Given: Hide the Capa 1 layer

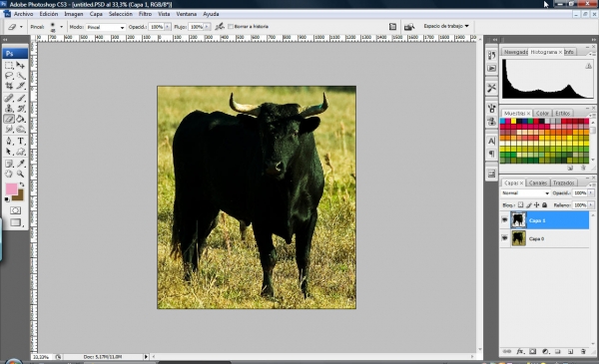Looking at the screenshot, I should click(504, 220).
